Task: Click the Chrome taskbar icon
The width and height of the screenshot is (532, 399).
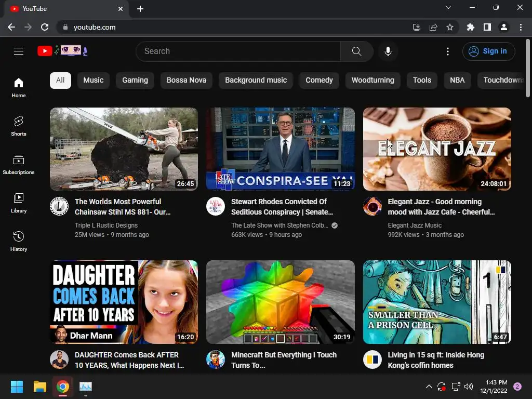Action: [63, 387]
